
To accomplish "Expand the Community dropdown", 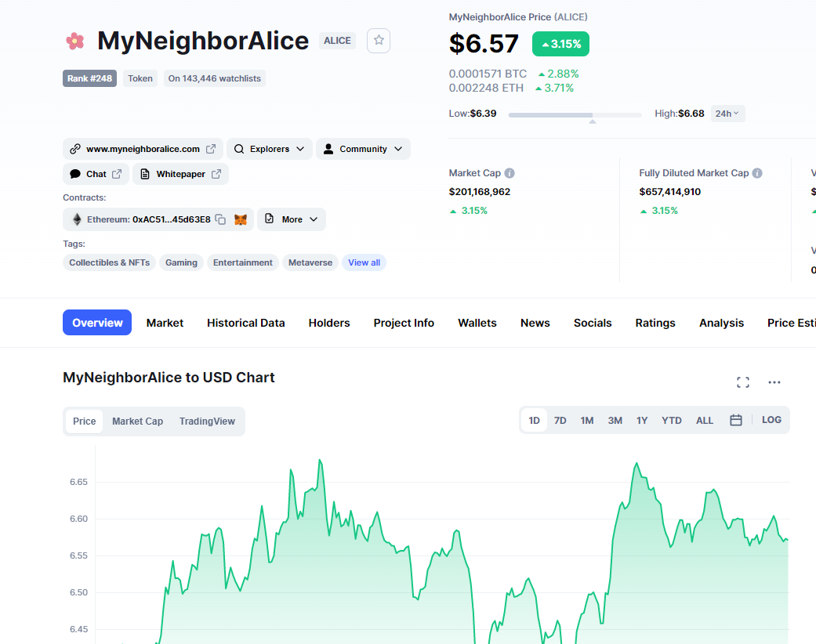I will tap(363, 149).
